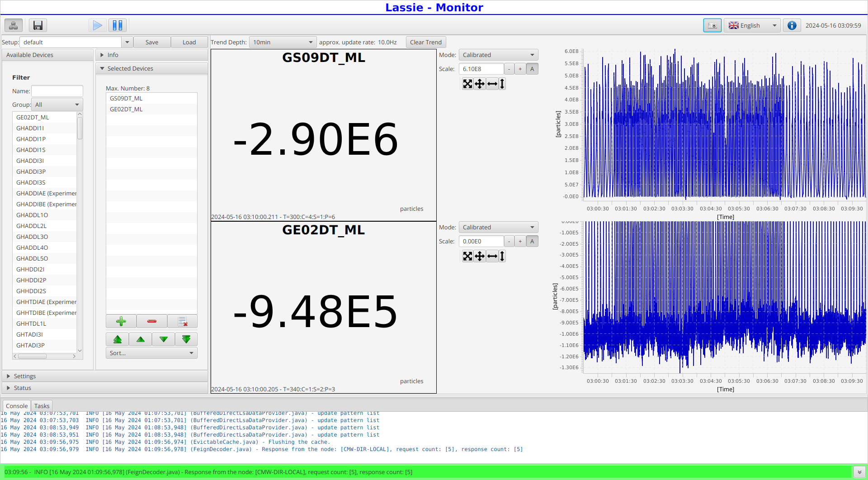
Task: Add device with green plus button
Action: 121,321
